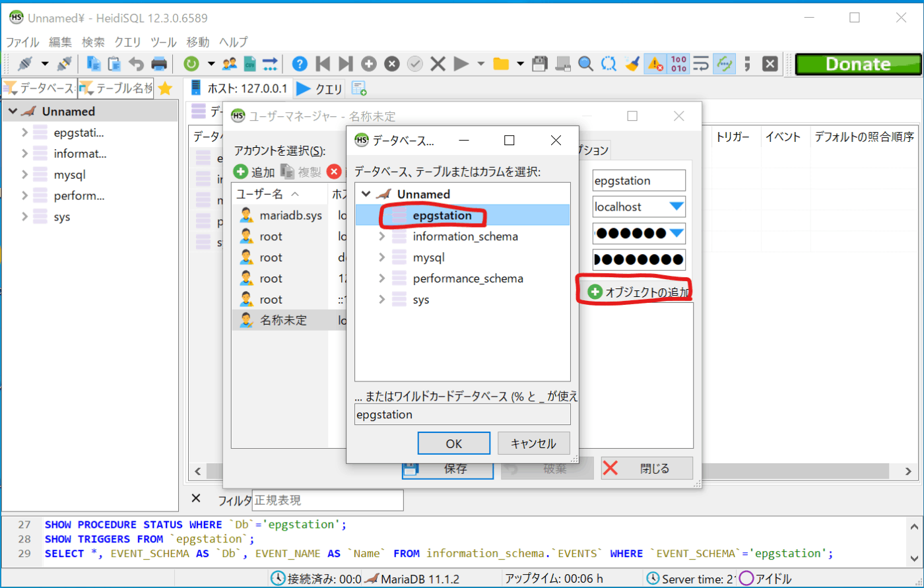Click キャンセル in database picker dialog
Screen dimensions: 924x588
click(533, 443)
